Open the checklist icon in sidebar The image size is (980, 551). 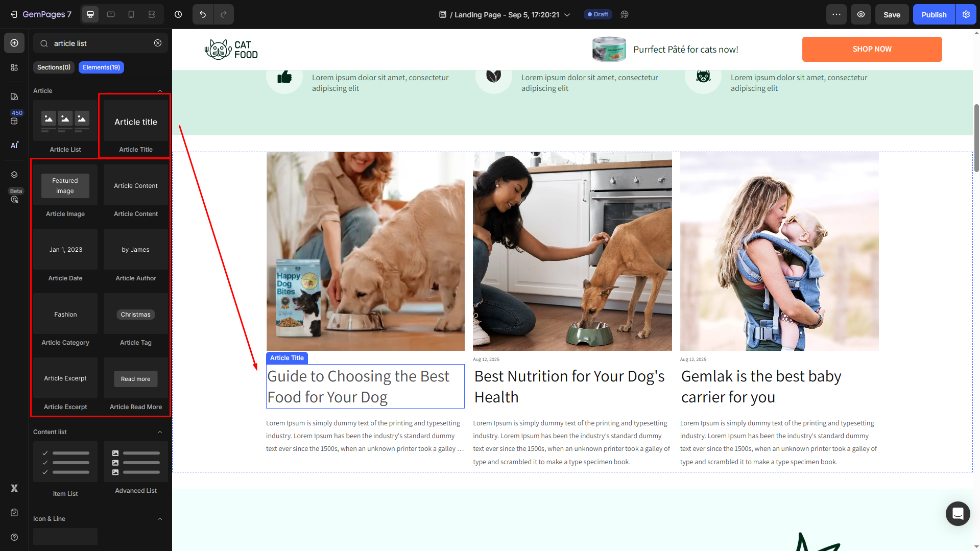(14, 513)
